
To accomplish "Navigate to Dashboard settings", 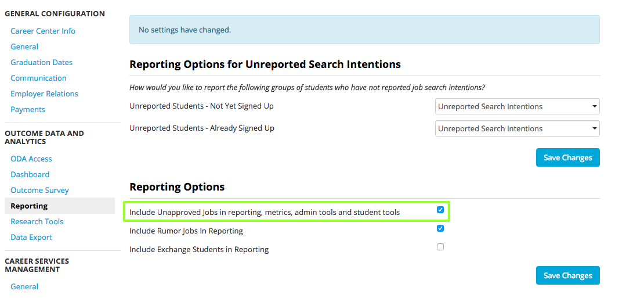I will pos(30,174).
